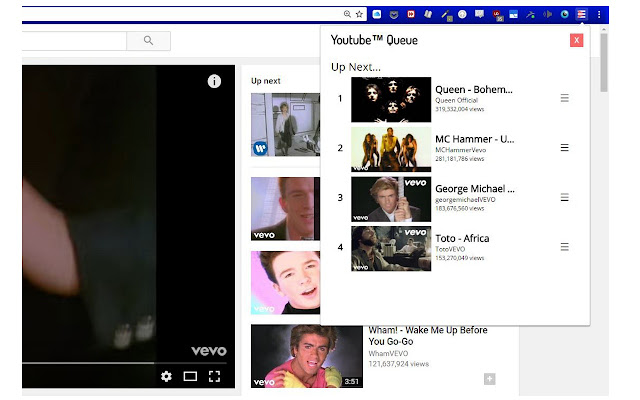Open Queen thumbnail in queue
The height and width of the screenshot is (400, 640).
point(391,99)
